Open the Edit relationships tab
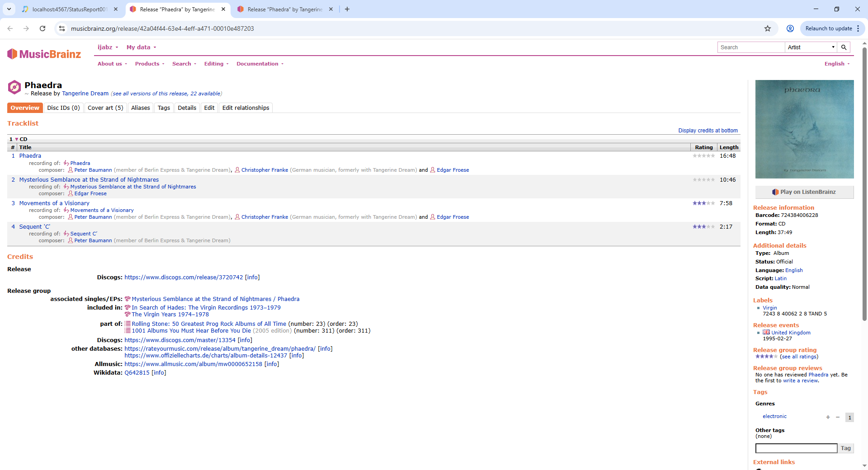The width and height of the screenshot is (868, 470). pos(246,108)
